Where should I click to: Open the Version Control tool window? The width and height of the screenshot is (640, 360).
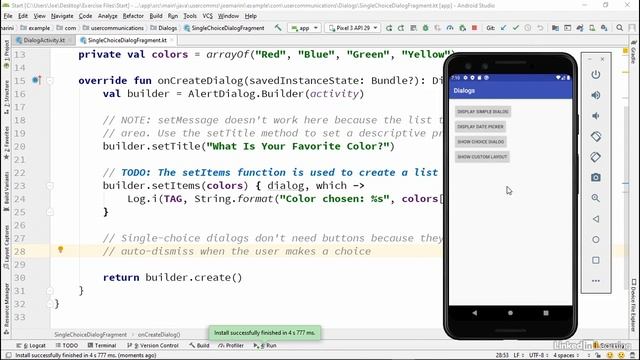pyautogui.click(x=153, y=345)
